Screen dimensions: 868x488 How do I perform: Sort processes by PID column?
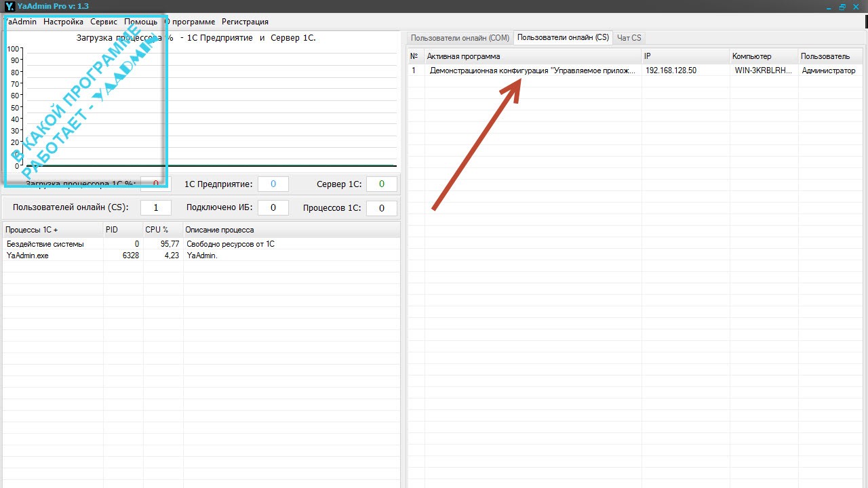(x=122, y=230)
